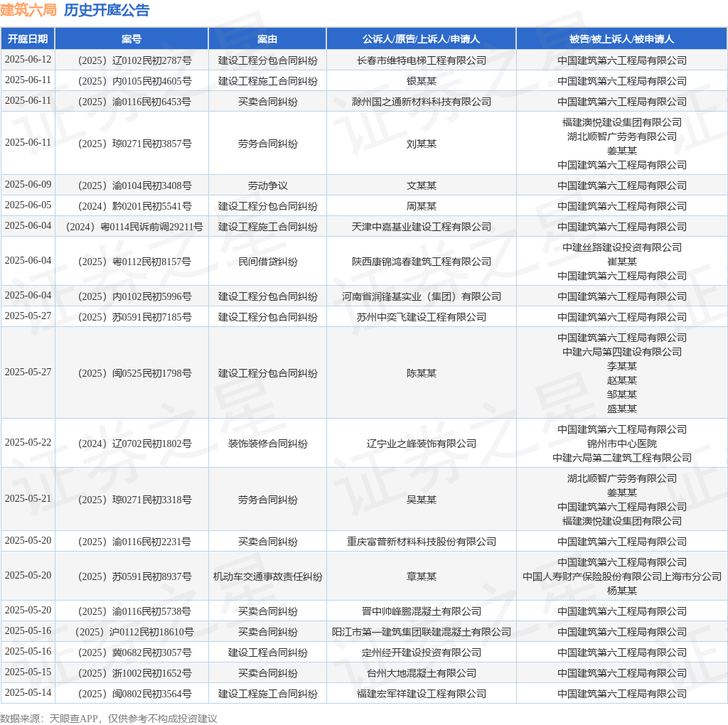This screenshot has height=725, width=728.
Task: Select the 公诉人/原告/上诉人/申请人 column header
Action: pos(421,39)
